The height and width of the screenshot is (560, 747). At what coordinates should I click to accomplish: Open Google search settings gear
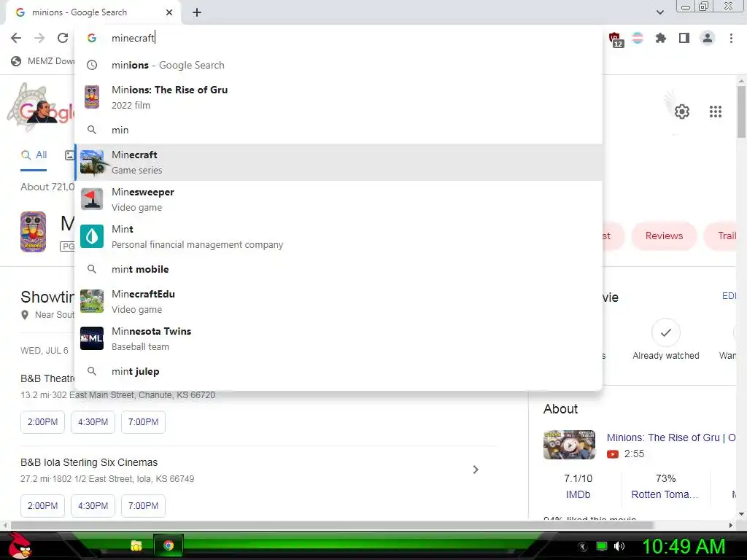point(682,112)
